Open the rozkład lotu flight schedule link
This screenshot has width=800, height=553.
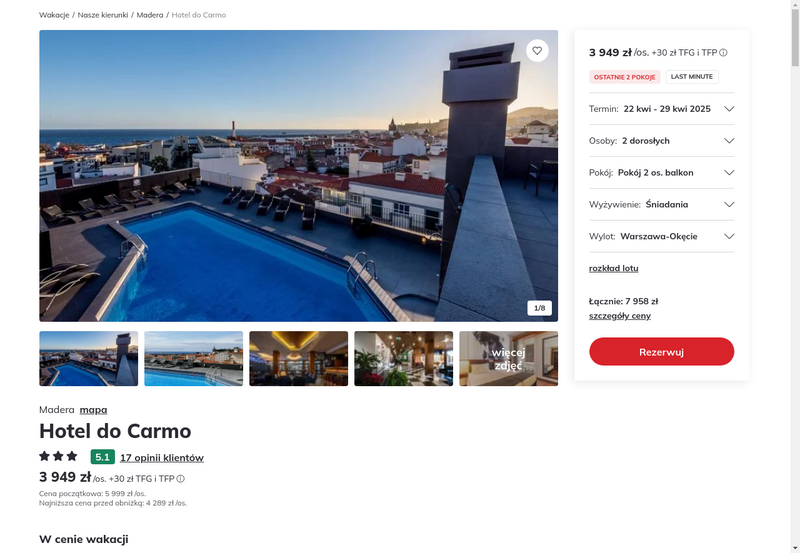pyautogui.click(x=613, y=268)
